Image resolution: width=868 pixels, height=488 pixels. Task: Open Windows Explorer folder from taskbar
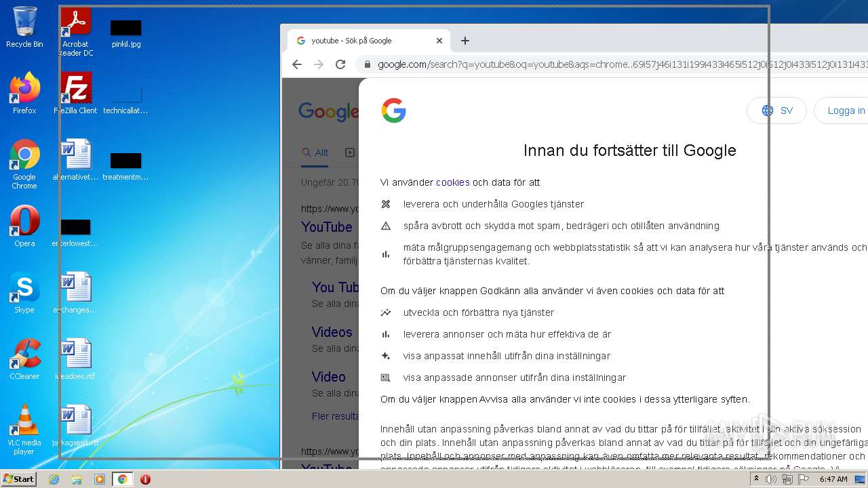coord(77,479)
